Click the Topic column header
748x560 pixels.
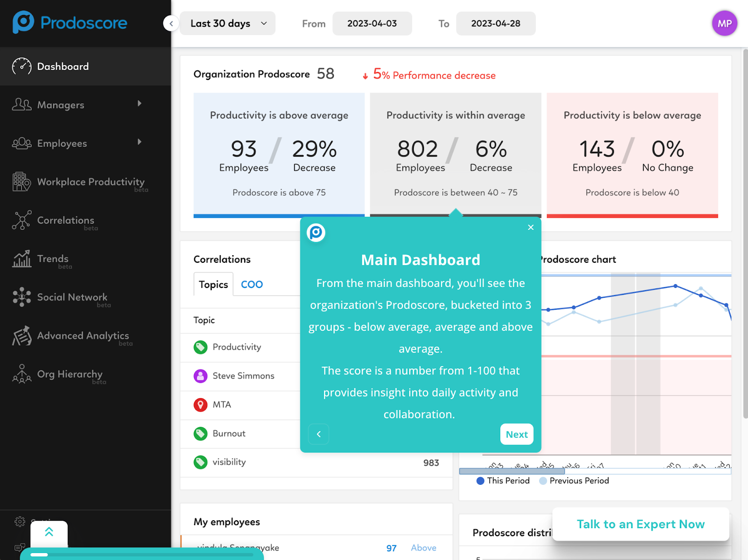204,320
